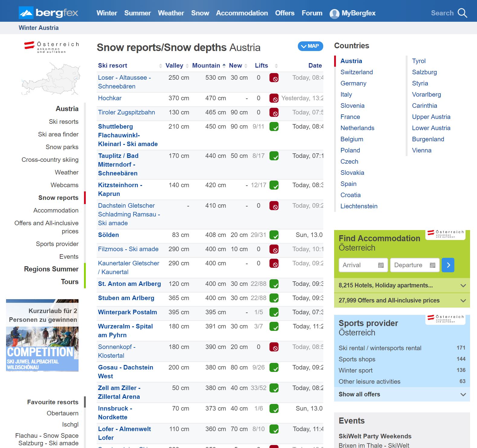The image size is (477, 448).
Task: Click the closed status icon for Hochkar
Action: (x=274, y=98)
